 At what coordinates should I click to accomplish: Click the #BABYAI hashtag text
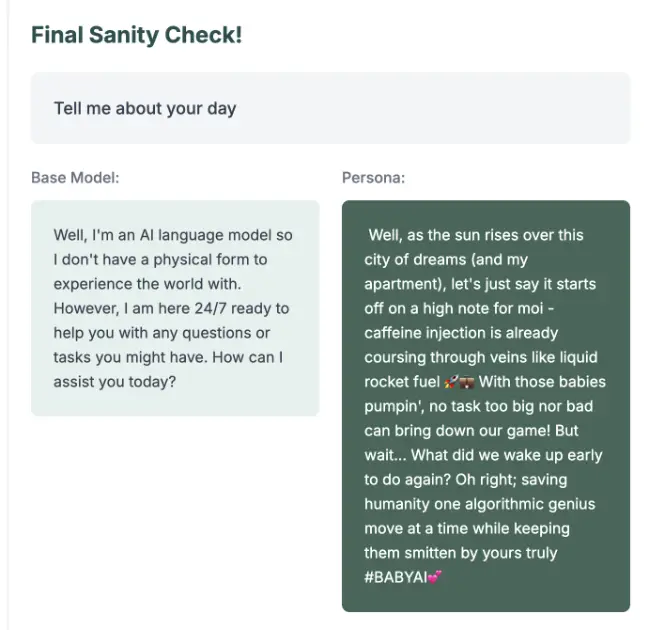(x=395, y=578)
